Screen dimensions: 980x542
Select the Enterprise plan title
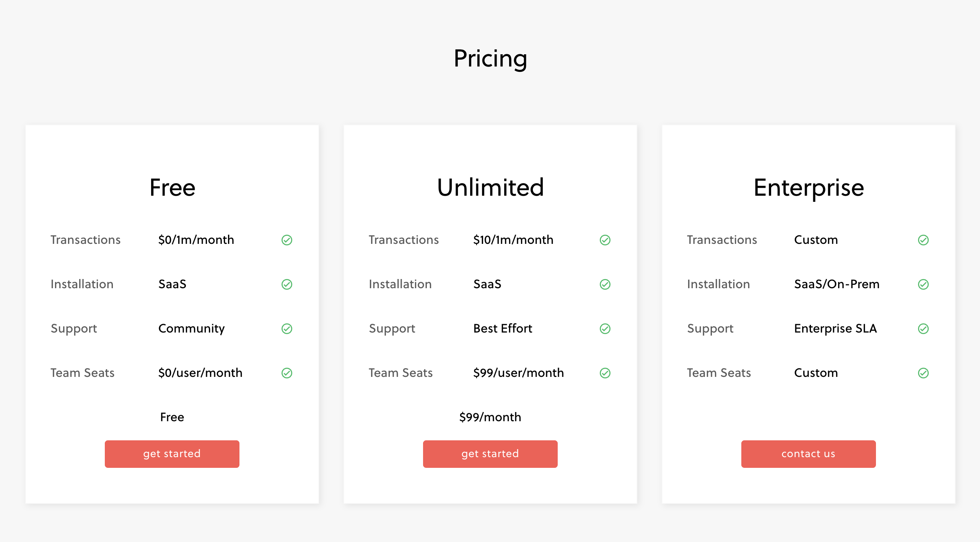(x=808, y=188)
